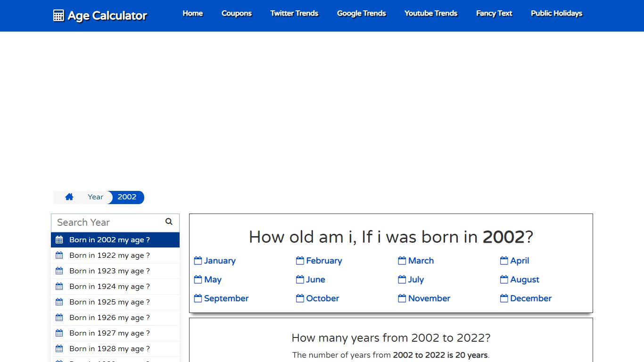Click calendar icon beside October
644x362 pixels.
[x=300, y=298]
